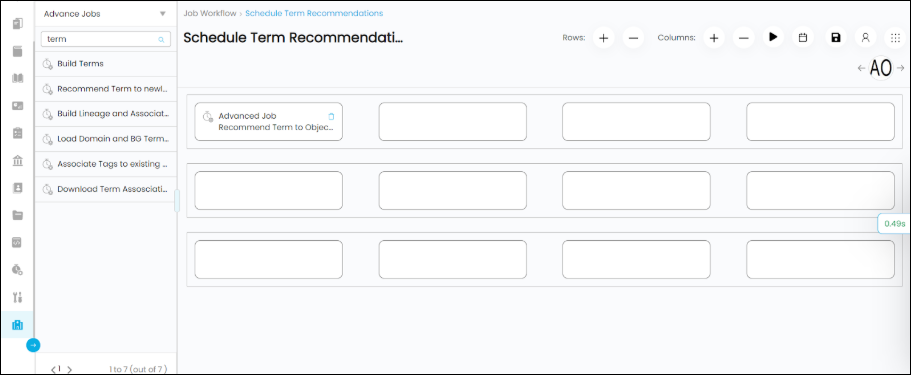Expand the sidebar with the blue arrow

click(33, 345)
